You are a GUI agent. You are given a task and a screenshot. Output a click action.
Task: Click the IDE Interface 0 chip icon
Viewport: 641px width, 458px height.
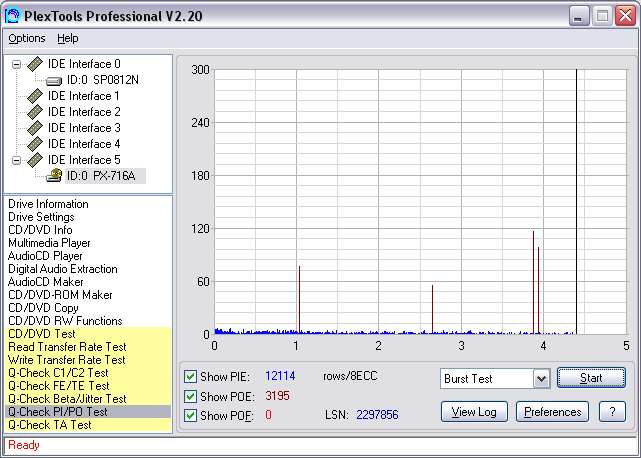click(35, 64)
